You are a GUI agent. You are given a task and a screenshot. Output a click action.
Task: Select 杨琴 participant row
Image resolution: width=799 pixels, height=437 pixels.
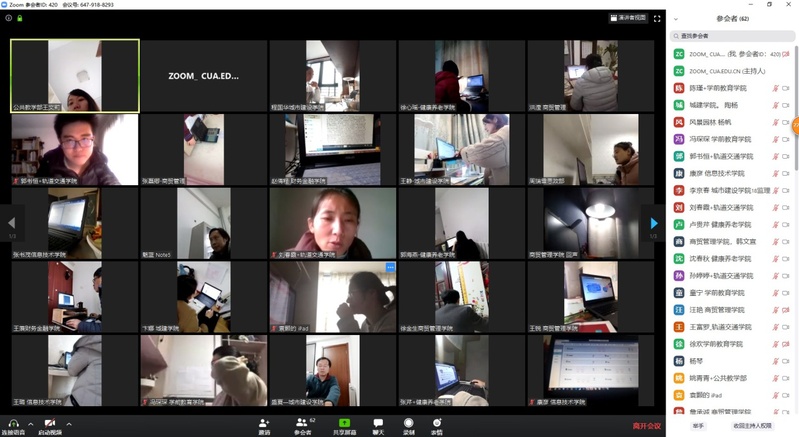731,361
